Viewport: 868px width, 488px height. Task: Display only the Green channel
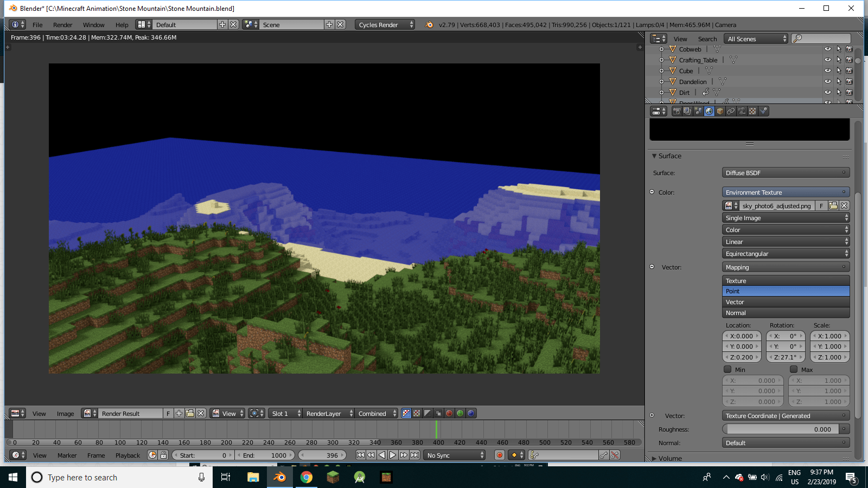click(460, 413)
